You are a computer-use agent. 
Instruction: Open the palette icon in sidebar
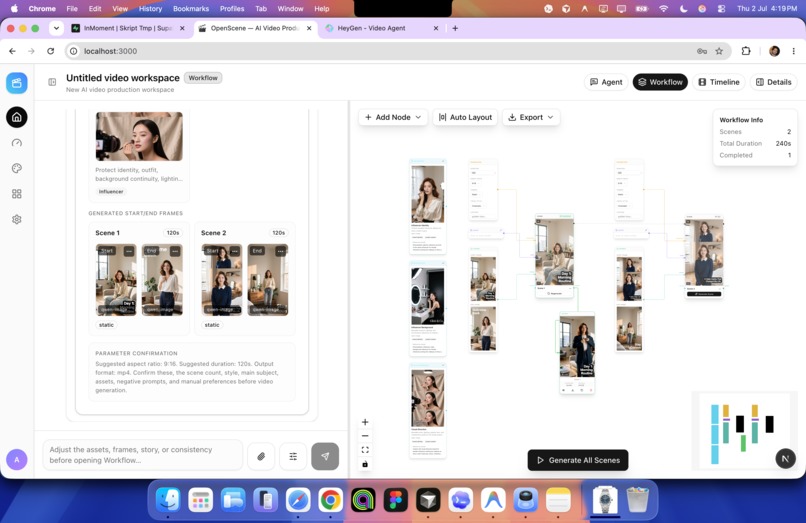(16, 168)
